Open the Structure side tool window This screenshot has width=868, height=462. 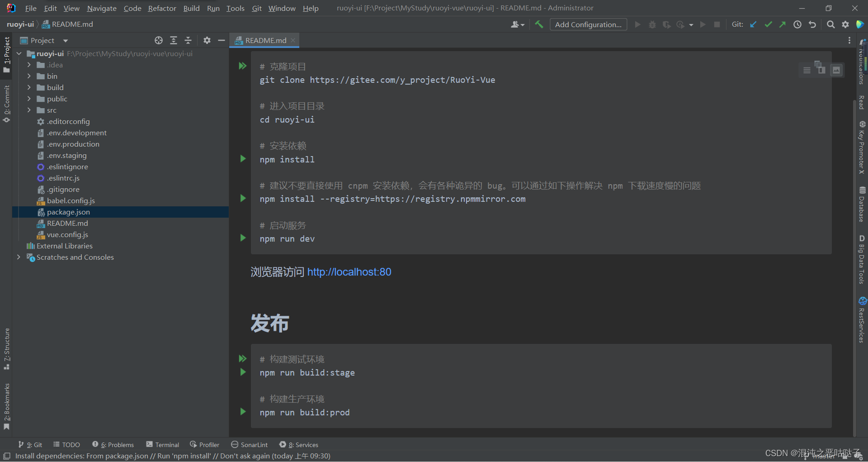pos(6,348)
